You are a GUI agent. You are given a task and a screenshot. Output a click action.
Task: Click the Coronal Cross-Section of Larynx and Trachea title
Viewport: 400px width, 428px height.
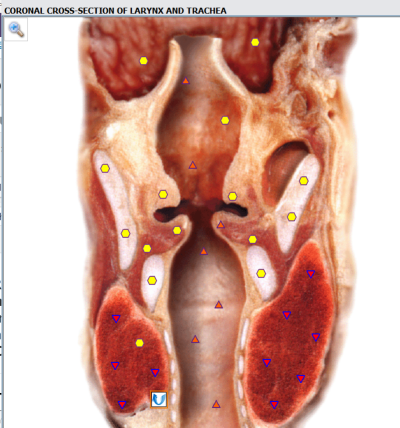click(115, 11)
